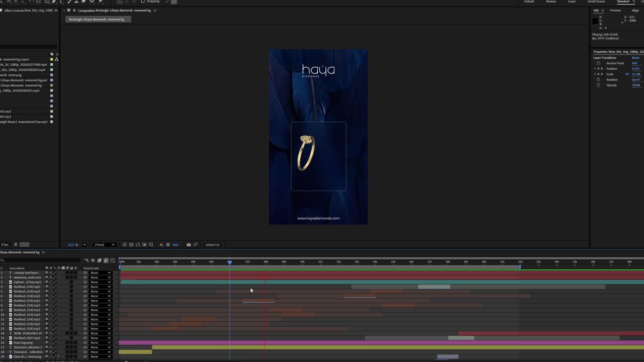Click the blue exposure adjustment value
The width and height of the screenshot is (644, 362).
click(x=175, y=245)
